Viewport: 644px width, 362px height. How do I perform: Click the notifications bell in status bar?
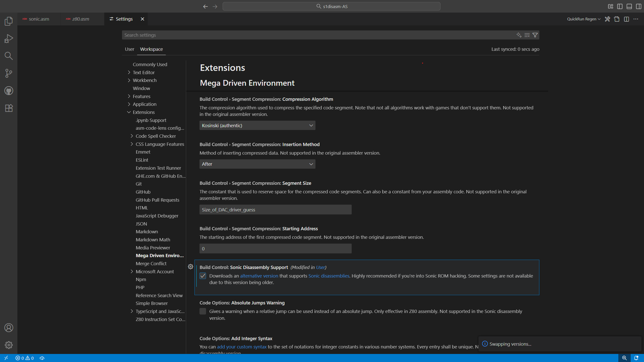[636, 358]
